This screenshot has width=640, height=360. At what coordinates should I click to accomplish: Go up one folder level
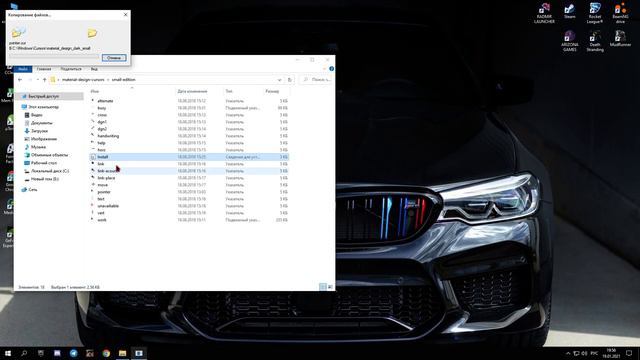pyautogui.click(x=44, y=80)
